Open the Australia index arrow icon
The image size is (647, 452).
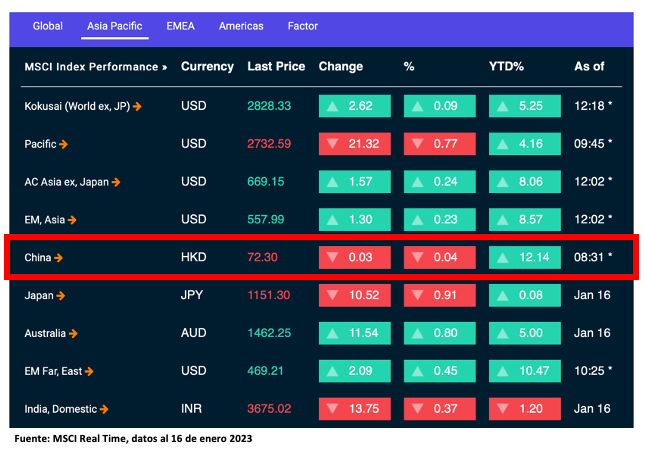(74, 333)
